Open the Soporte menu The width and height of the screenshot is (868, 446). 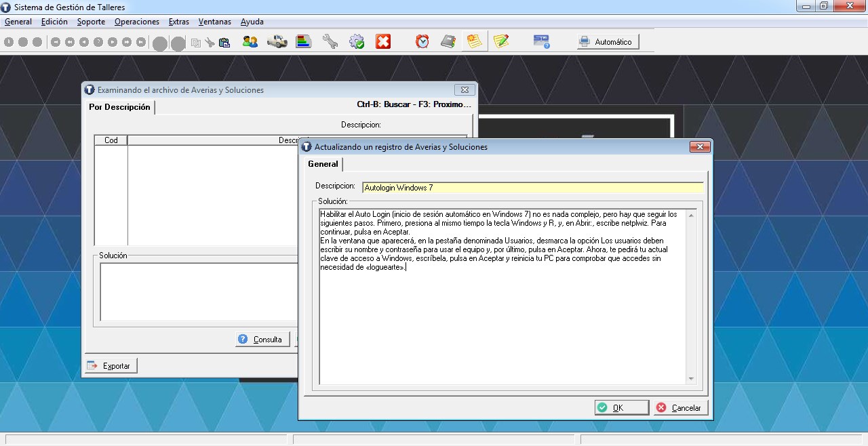pyautogui.click(x=91, y=22)
